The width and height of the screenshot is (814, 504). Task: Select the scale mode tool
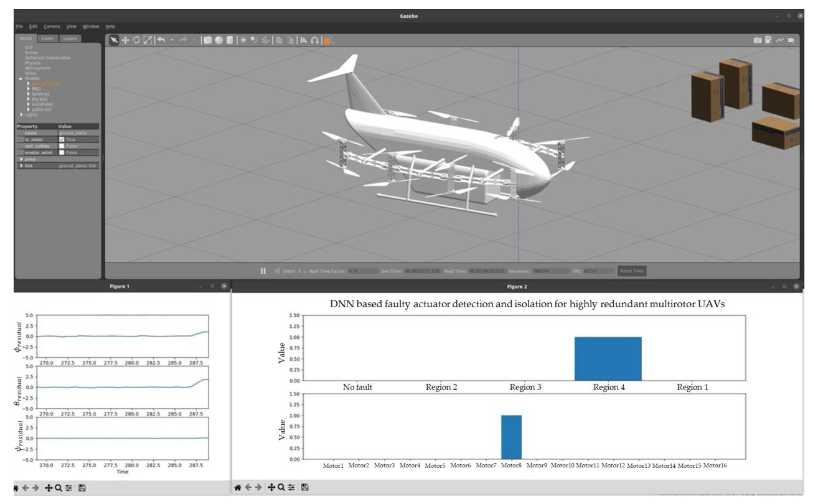147,40
